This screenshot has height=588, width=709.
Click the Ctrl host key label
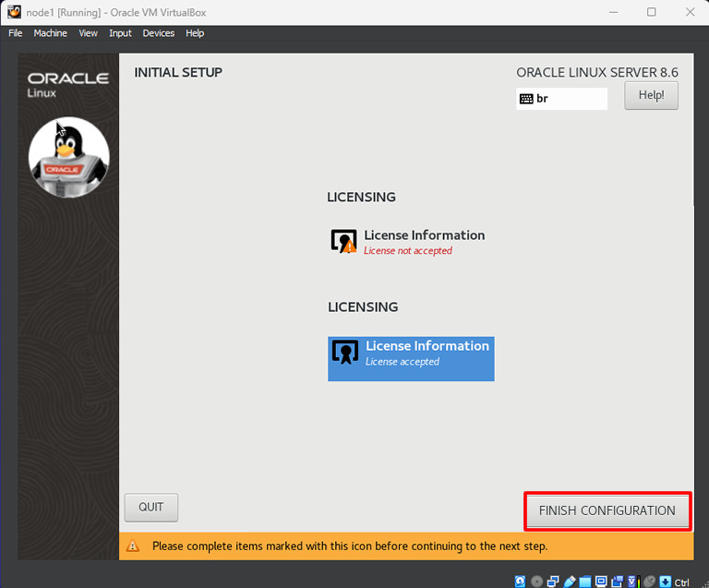coord(681,582)
